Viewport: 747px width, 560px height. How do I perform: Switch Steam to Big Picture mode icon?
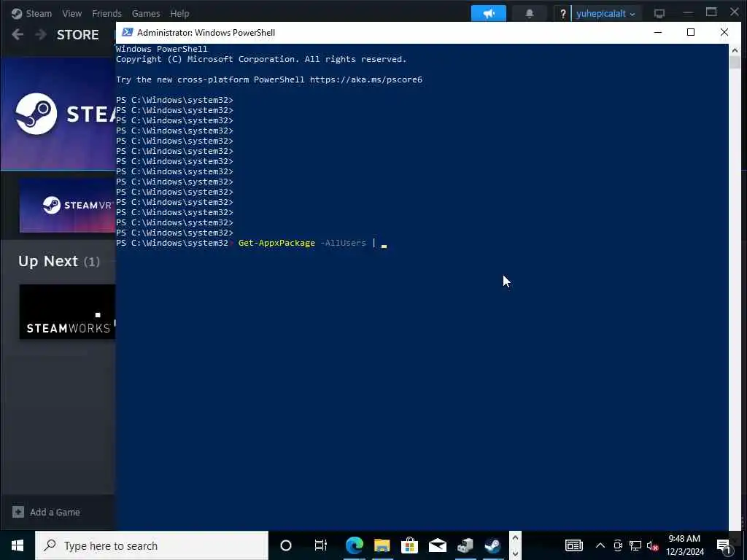659,13
